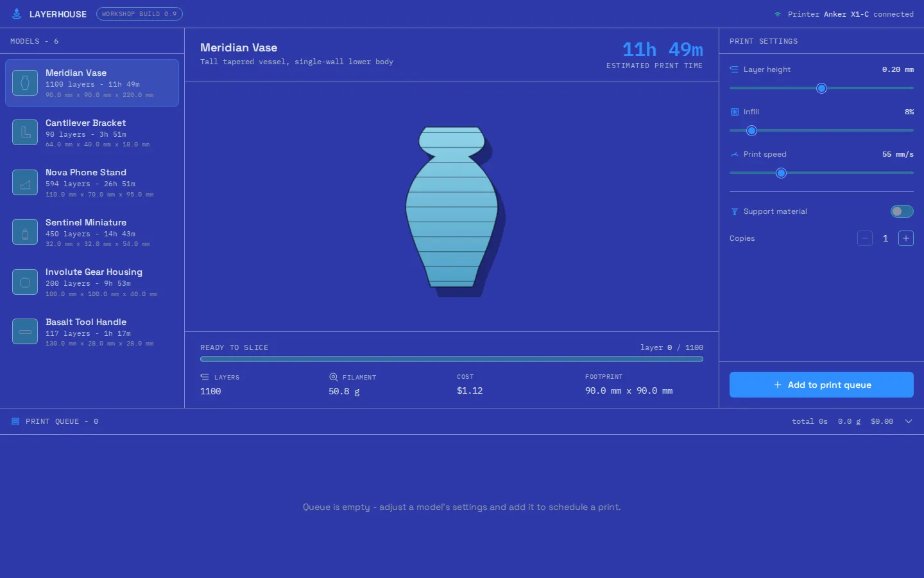Screen dimensions: 924x578
Task: Toggle the Support material switch
Action: 902,211
